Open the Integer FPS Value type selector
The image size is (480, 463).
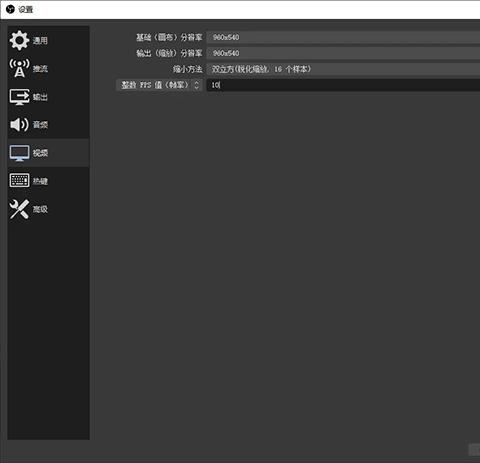[x=159, y=85]
